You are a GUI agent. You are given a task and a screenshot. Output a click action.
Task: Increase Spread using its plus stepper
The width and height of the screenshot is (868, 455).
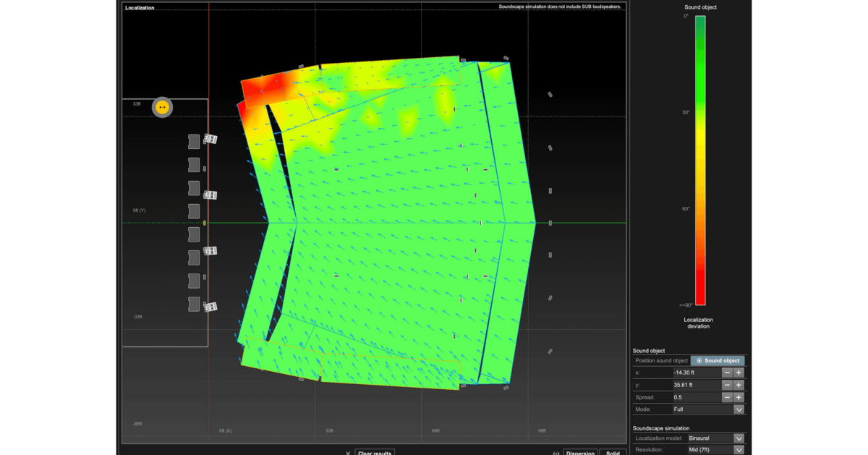739,396
